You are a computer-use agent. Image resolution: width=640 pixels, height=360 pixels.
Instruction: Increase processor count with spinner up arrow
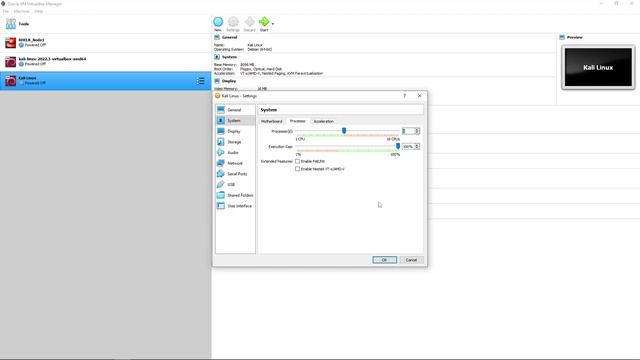click(x=417, y=130)
